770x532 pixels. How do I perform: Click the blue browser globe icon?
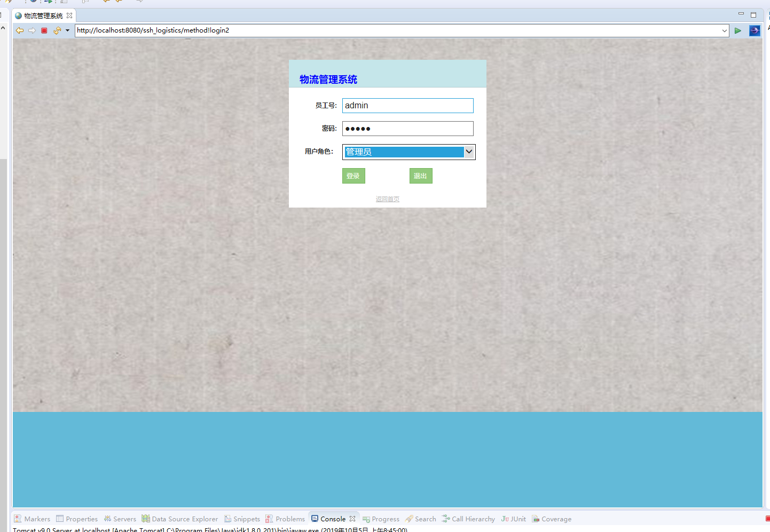(755, 30)
